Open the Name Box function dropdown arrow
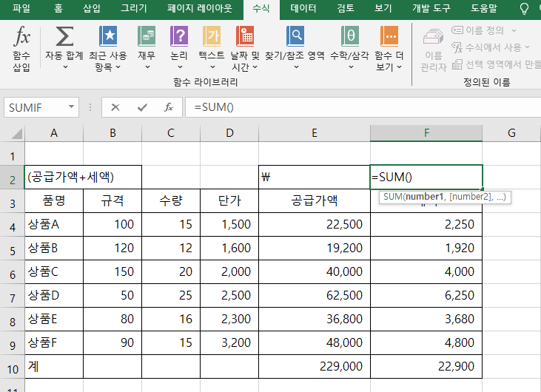541x392 pixels. (x=72, y=107)
